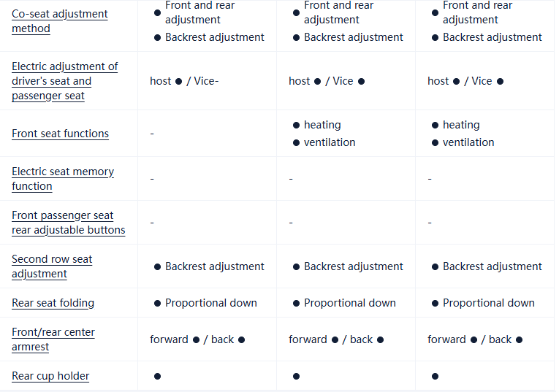
Task: Click the Second row seat adjustment link
Action: pos(52,266)
